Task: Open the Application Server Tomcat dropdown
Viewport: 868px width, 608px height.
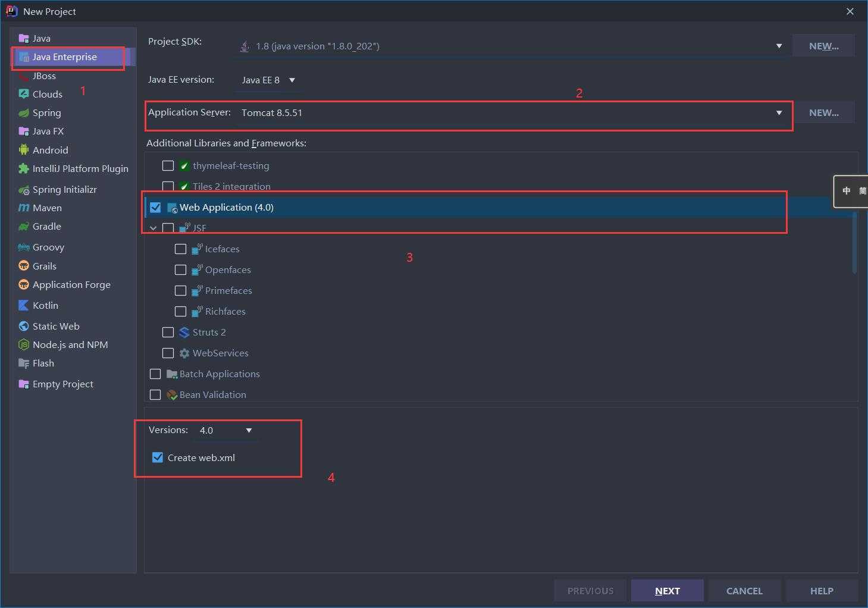Action: tap(512, 112)
